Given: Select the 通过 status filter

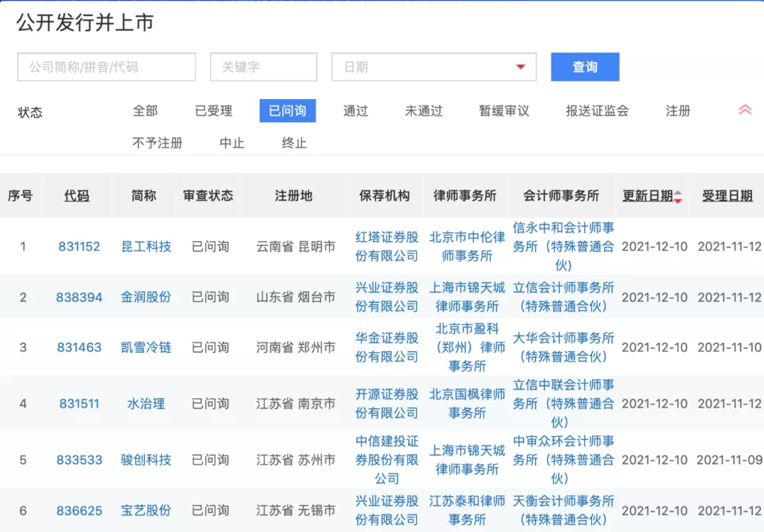Looking at the screenshot, I should (x=356, y=110).
